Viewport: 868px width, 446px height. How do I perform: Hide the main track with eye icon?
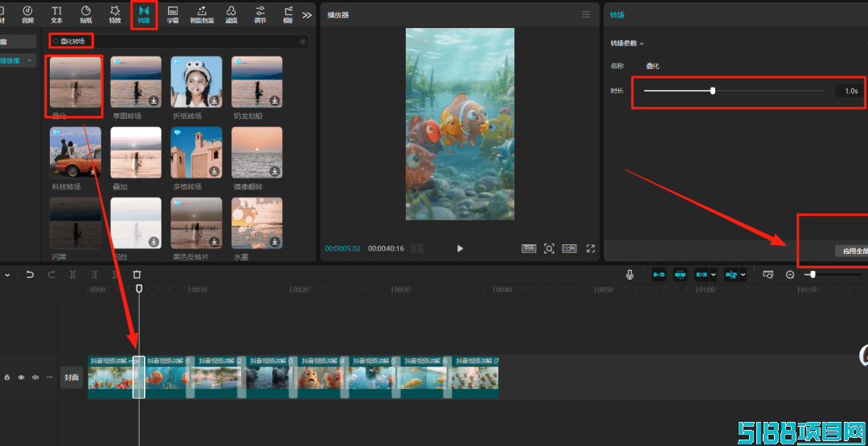coord(21,378)
